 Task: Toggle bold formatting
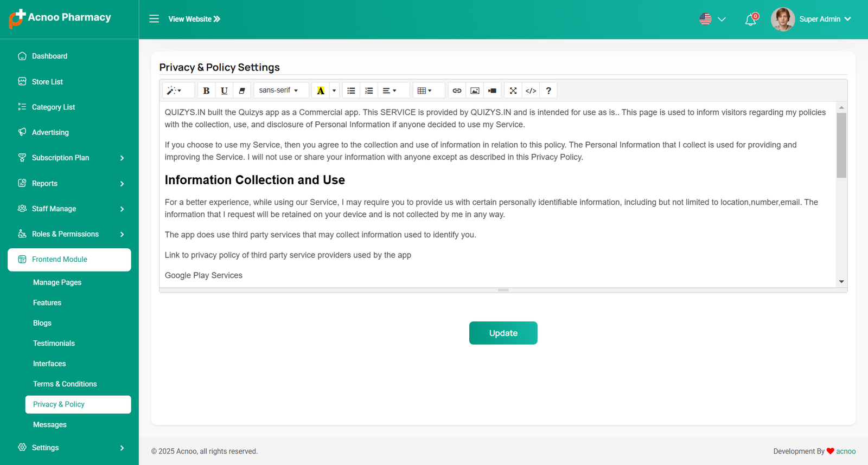[206, 91]
